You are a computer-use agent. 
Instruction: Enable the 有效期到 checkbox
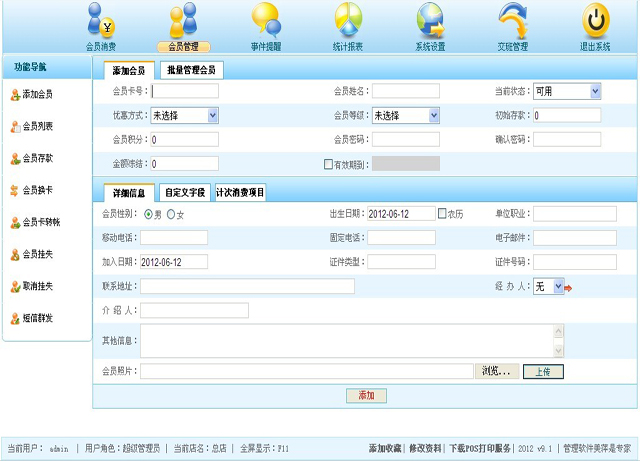[x=328, y=164]
